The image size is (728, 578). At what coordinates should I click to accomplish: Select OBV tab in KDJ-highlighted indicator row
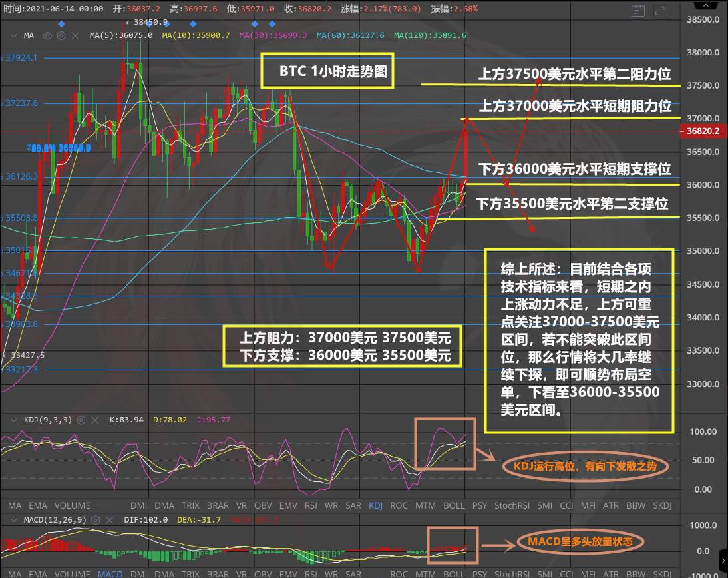(263, 505)
